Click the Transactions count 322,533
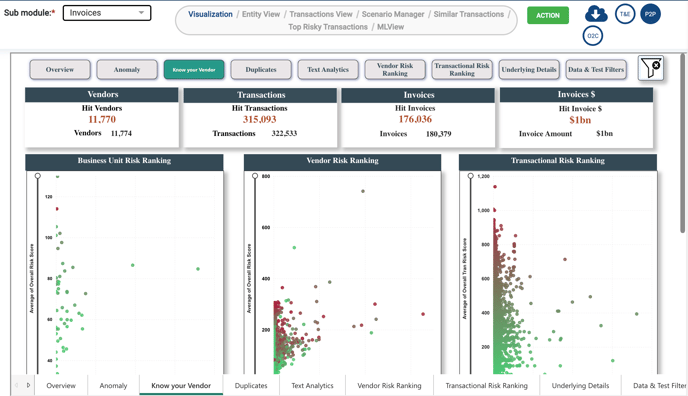The image size is (688, 396). [284, 133]
